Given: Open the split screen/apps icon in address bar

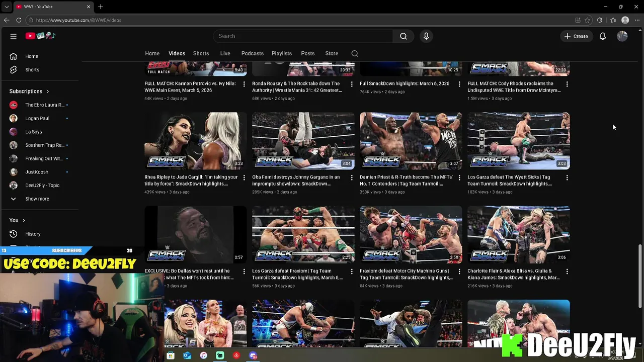Looking at the screenshot, I should click(x=578, y=20).
